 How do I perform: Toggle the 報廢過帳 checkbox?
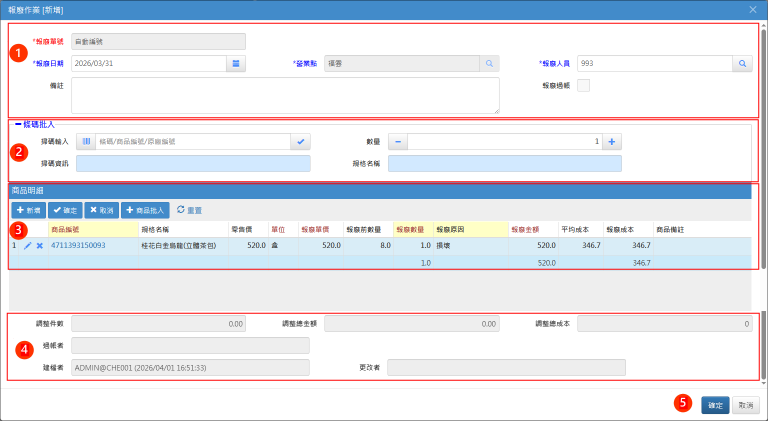584,85
